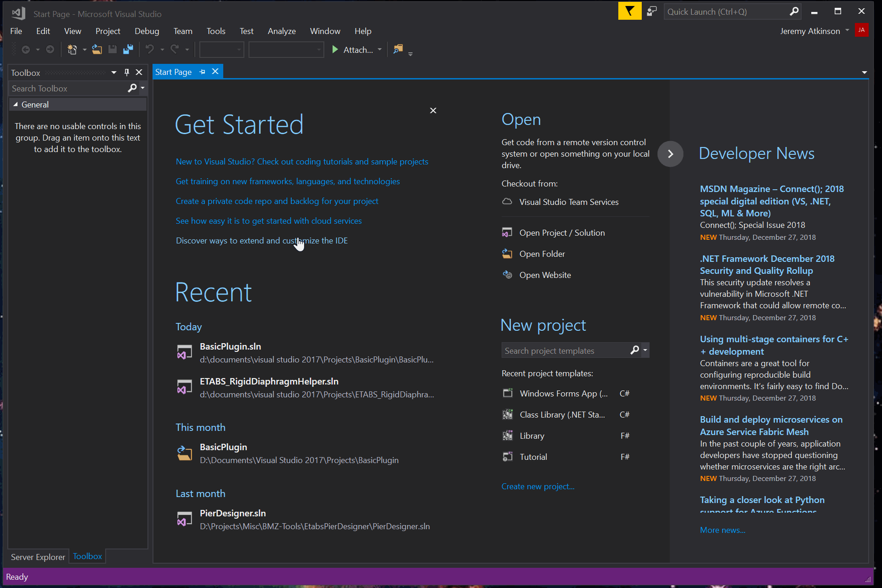Open the Jeremy Atkinson account dropdown

[x=847, y=30]
